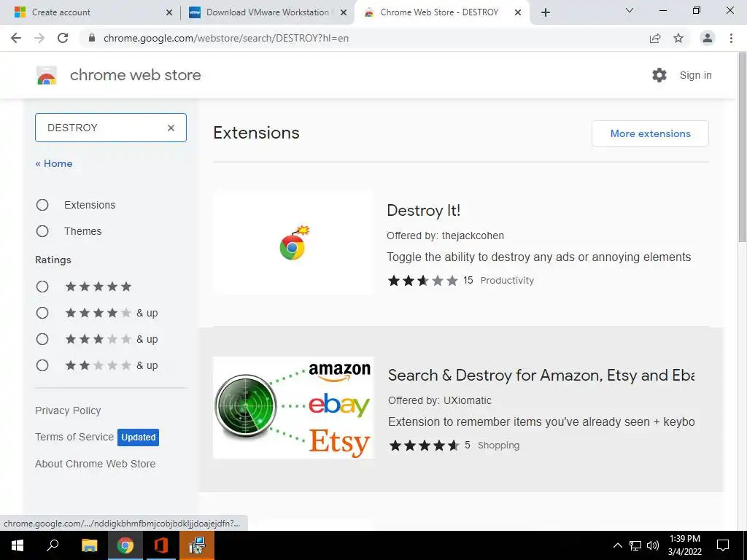
Task: Filter by two stars & up
Action: click(x=42, y=365)
